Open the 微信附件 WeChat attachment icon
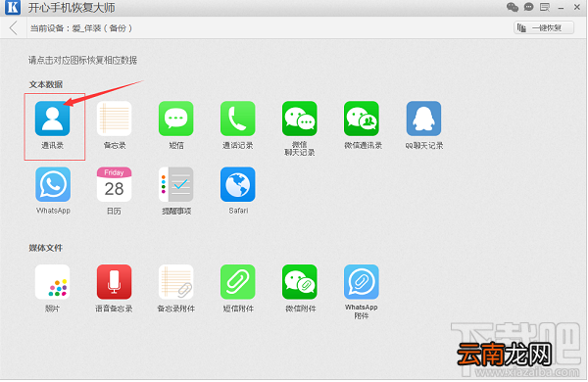Viewport: 588px width, 382px height. [300, 282]
